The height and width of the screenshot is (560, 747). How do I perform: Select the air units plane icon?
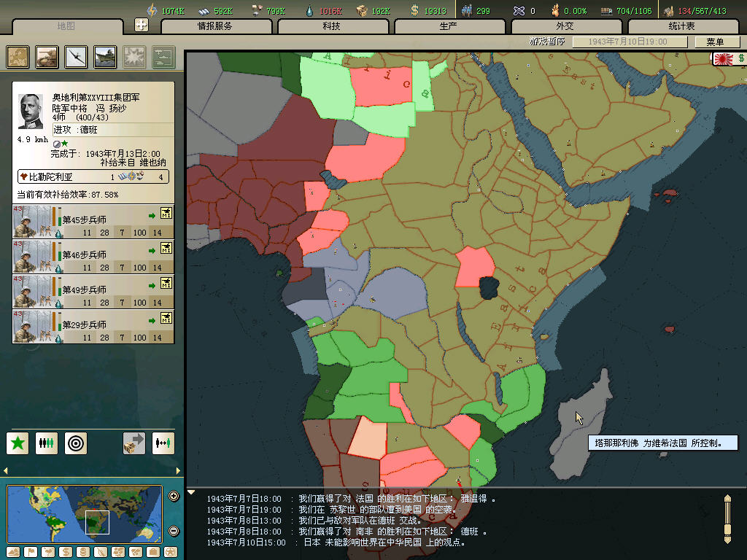(77, 57)
